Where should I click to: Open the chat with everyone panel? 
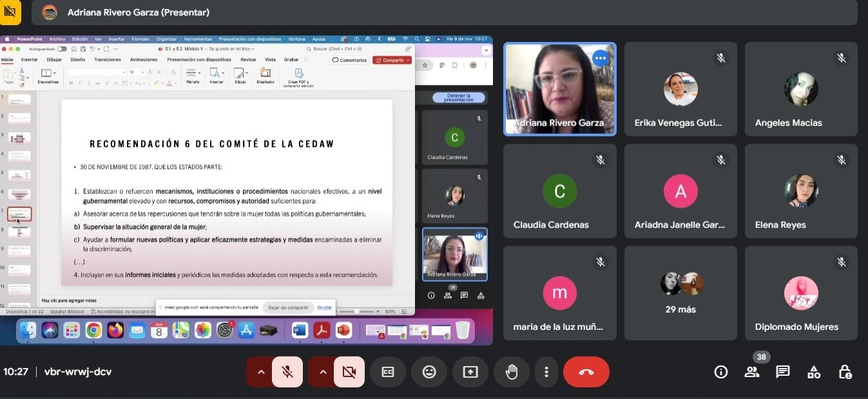coord(783,372)
